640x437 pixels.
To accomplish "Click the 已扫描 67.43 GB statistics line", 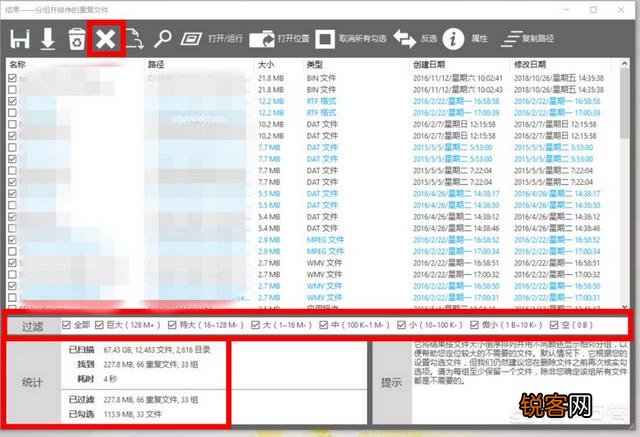I will click(x=140, y=350).
